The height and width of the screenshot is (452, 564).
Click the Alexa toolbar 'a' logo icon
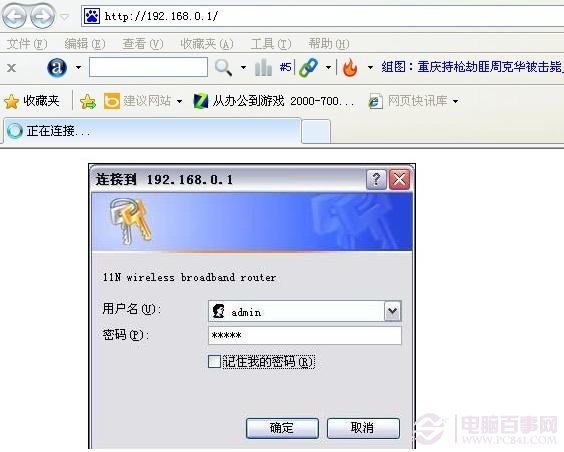(57, 67)
